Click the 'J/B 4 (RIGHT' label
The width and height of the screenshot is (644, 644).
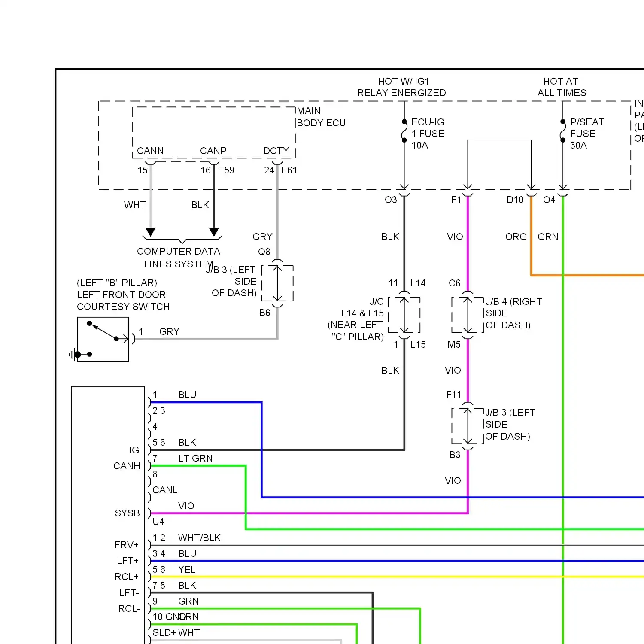click(x=513, y=301)
